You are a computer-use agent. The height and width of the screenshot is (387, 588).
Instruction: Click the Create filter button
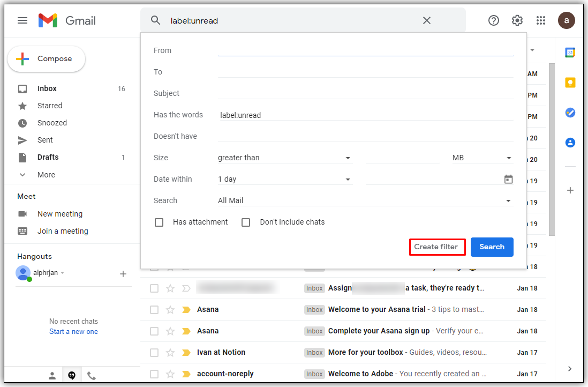click(x=436, y=247)
